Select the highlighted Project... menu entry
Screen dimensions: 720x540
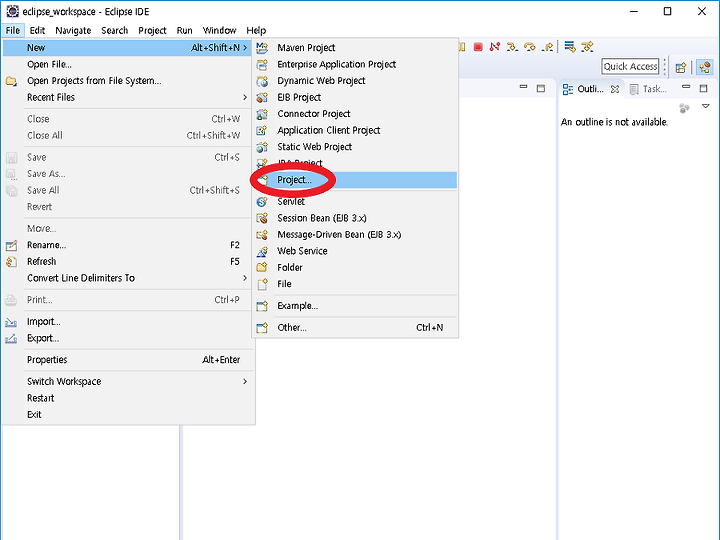pos(355,180)
